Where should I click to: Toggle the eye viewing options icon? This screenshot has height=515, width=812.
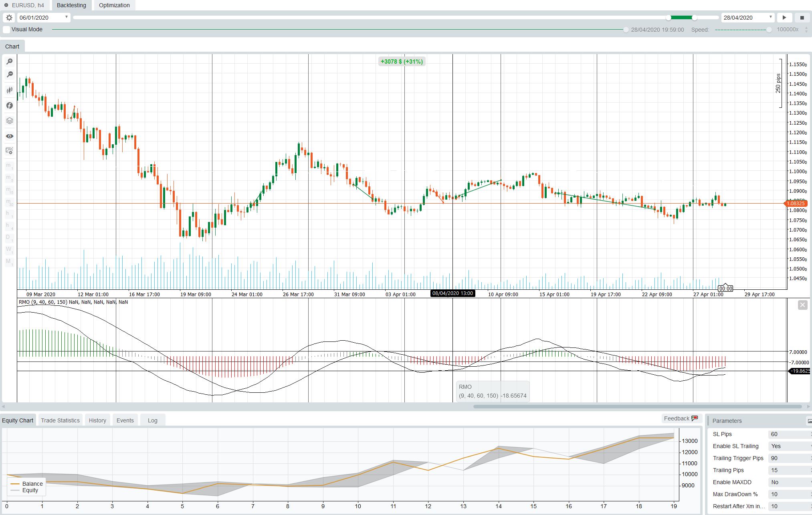[x=9, y=136]
